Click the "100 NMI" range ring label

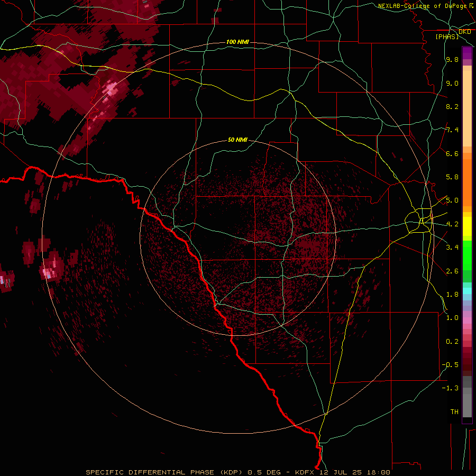coord(237,42)
